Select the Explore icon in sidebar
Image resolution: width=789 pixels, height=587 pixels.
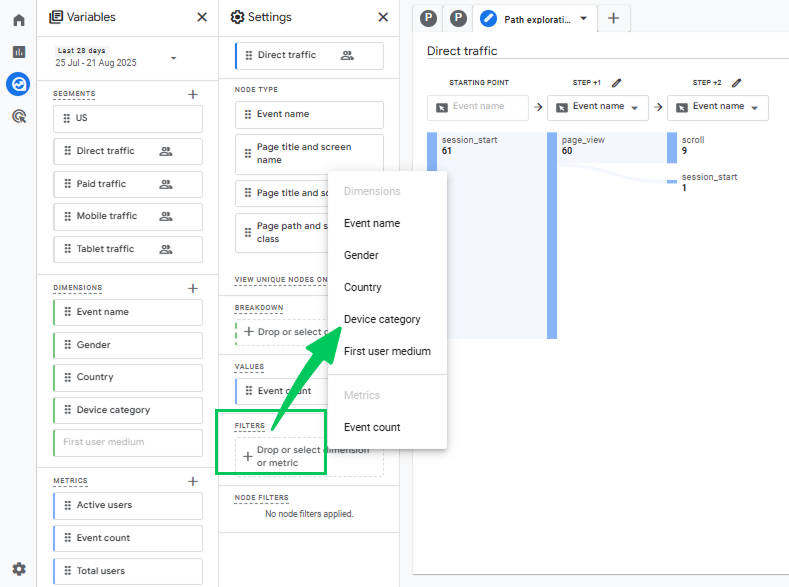(18, 84)
